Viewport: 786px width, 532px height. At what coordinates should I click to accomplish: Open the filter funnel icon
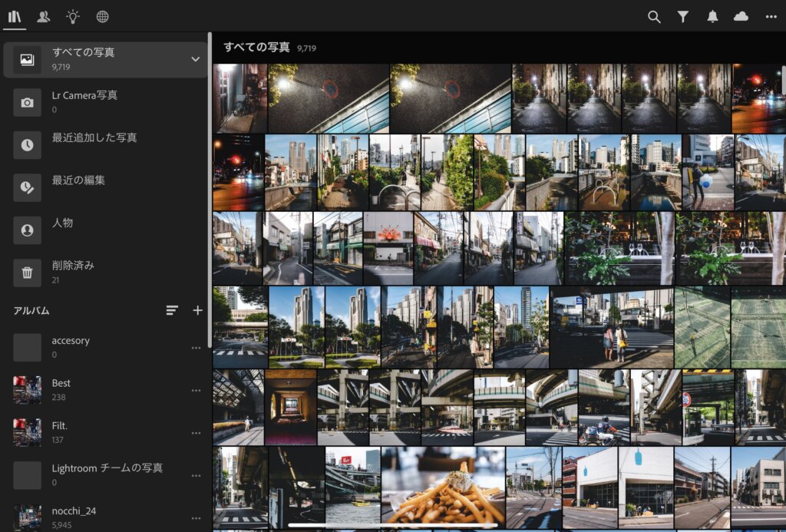tap(682, 17)
